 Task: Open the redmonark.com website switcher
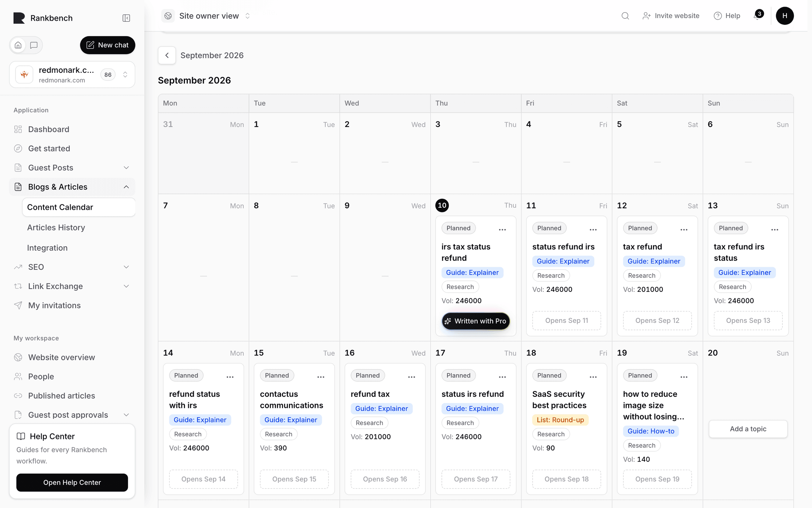coord(72,75)
